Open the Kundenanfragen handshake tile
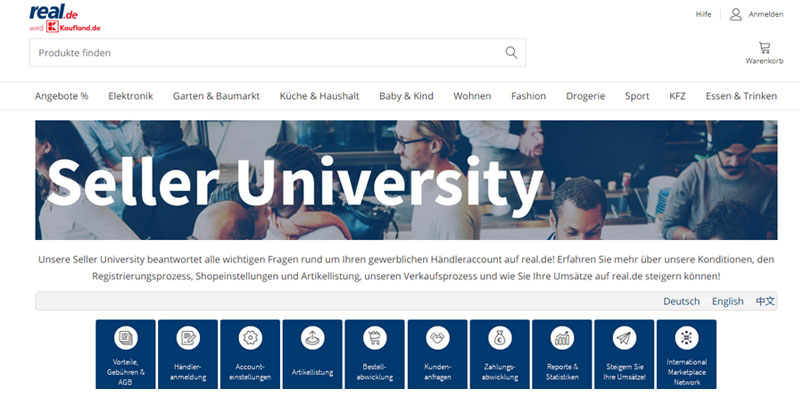Viewport: 800px width, 404px height. 437,354
